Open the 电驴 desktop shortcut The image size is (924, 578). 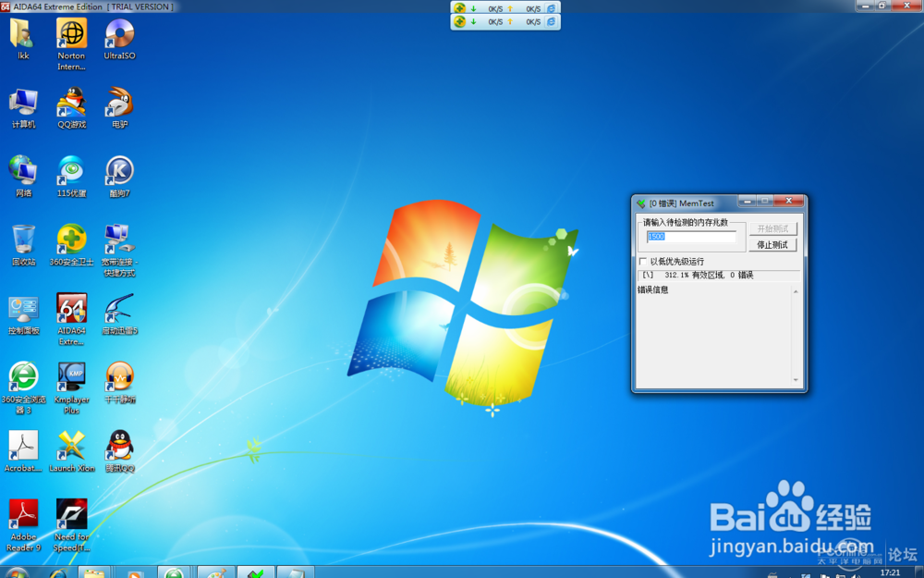119,107
